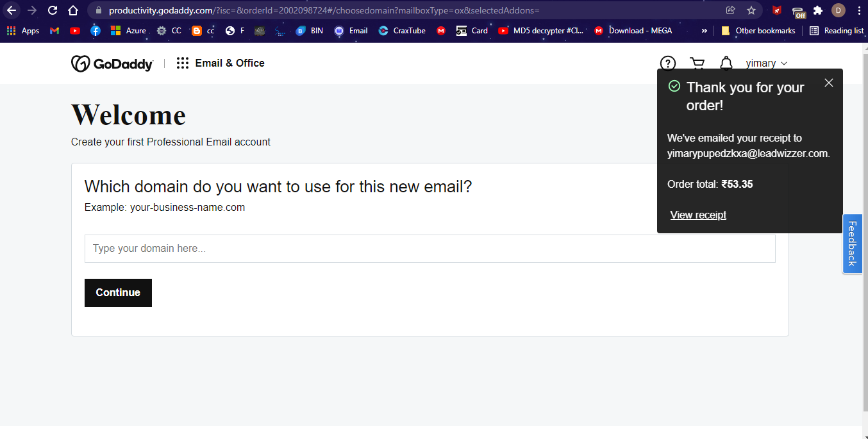Open the Download - MEGA bookmark

pyautogui.click(x=633, y=30)
